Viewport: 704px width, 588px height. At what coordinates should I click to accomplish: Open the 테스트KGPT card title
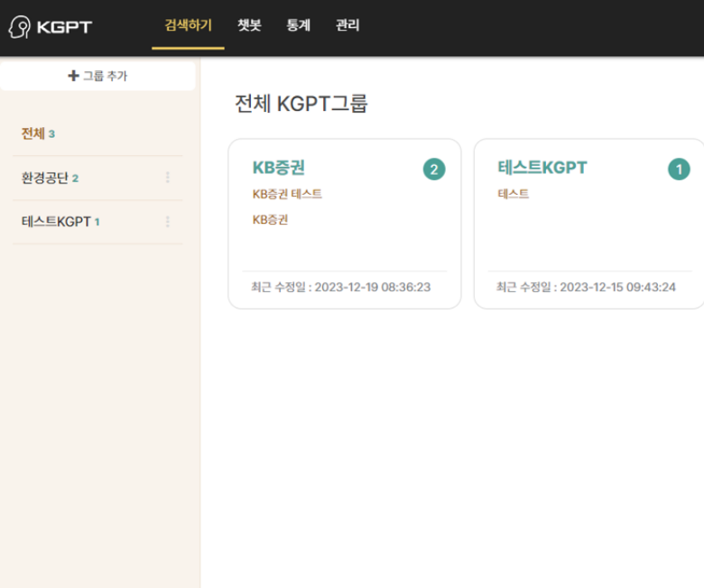click(x=542, y=168)
